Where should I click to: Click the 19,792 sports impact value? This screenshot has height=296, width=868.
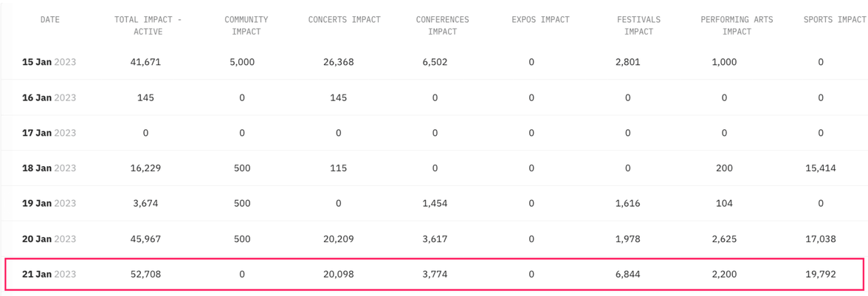coord(821,275)
